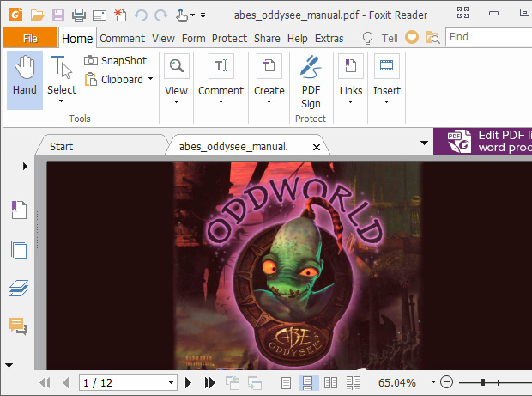Image resolution: width=532 pixels, height=396 pixels.
Task: Switch to continuous page view mode
Action: tap(308, 382)
